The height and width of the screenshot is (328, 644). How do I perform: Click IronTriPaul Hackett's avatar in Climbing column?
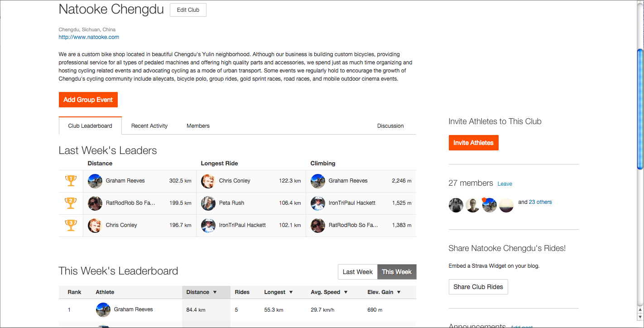318,203
